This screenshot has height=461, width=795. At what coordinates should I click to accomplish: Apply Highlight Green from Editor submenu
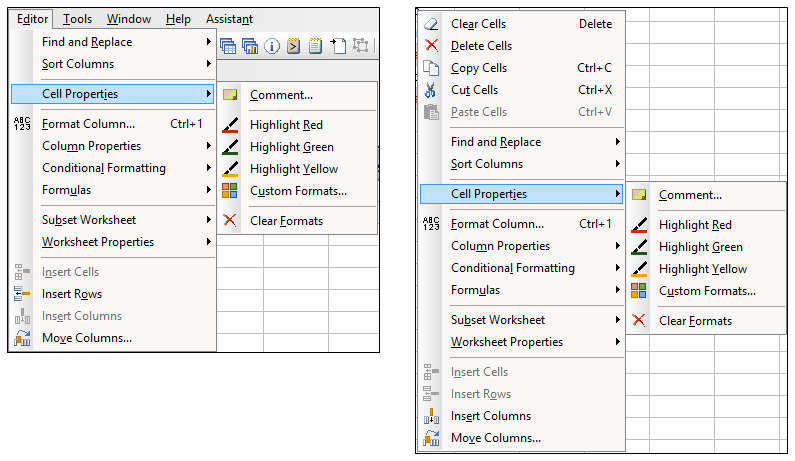tap(292, 147)
